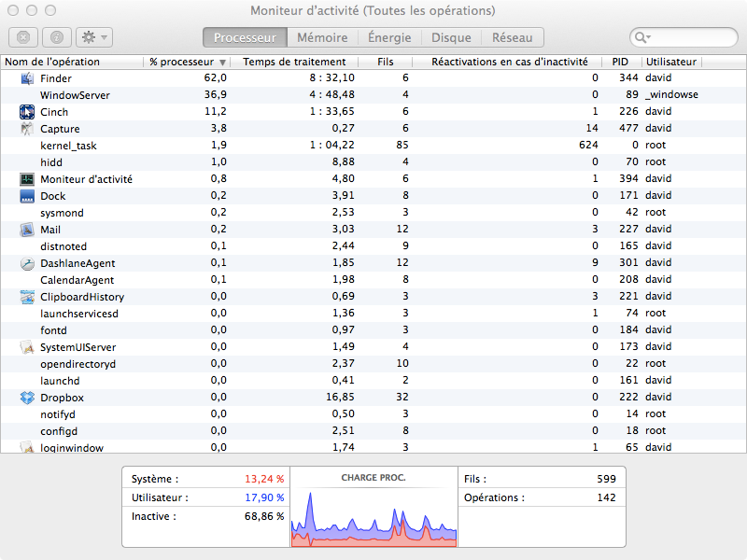Switch to the Processeur tab
Screen dimensions: 747x560
point(245,37)
